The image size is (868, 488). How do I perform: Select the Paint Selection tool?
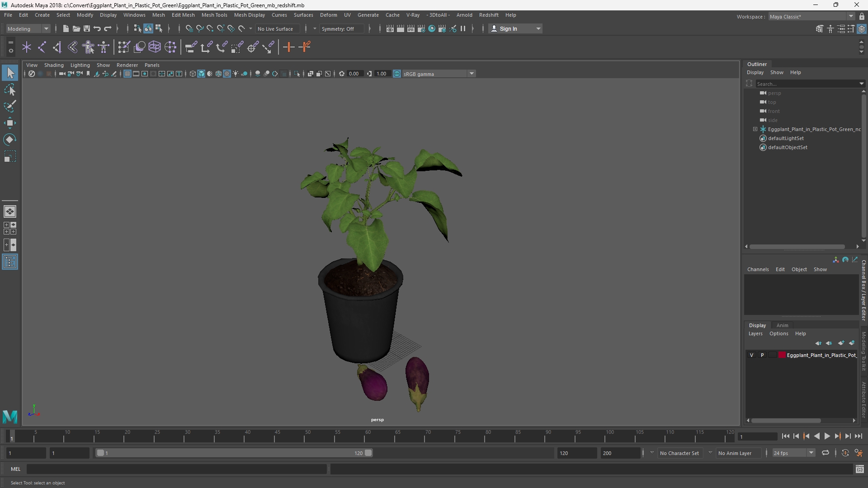point(10,107)
